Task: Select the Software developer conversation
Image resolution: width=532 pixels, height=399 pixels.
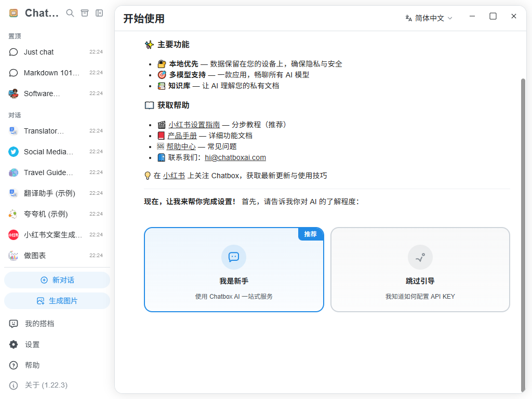Action: 56,94
